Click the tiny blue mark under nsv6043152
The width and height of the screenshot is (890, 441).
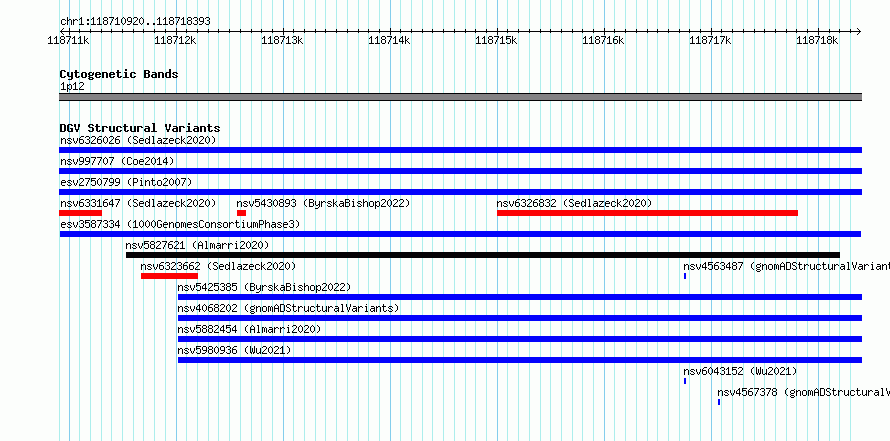685,381
